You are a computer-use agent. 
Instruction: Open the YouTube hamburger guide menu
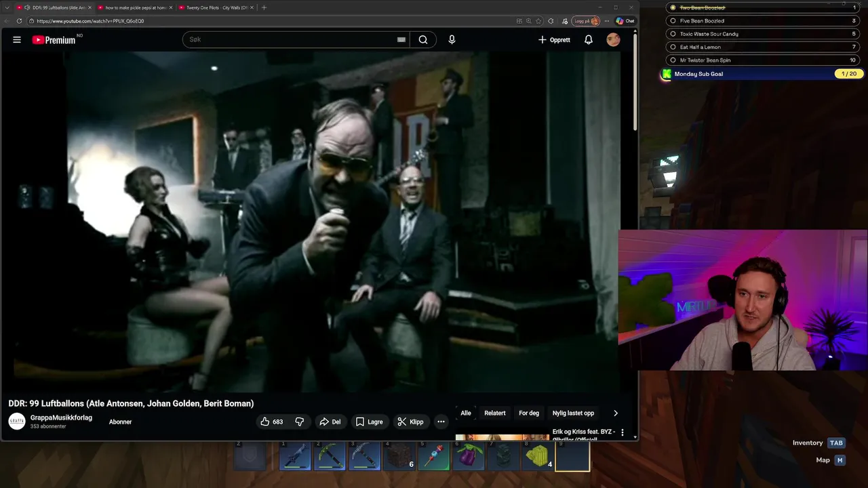tap(17, 40)
